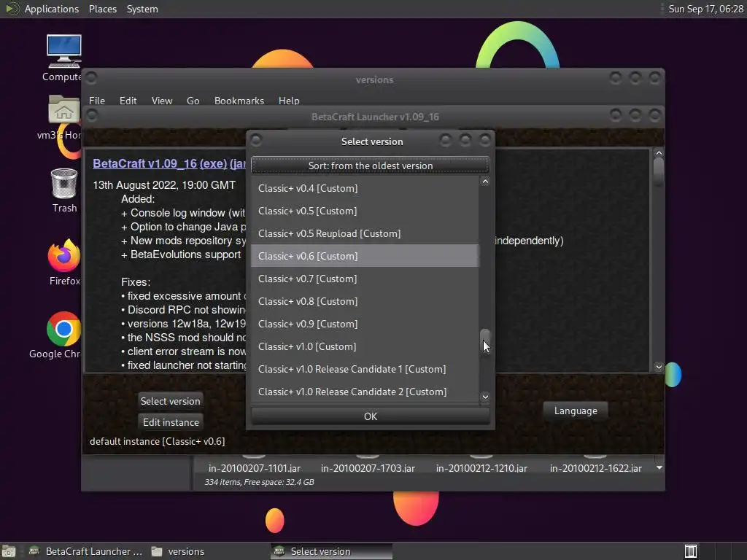Open File menu in versions window
Viewport: 747px width, 560px height.
97,101
